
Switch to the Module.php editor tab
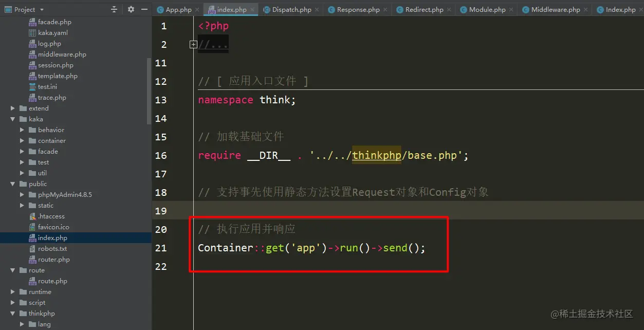tap(487, 9)
